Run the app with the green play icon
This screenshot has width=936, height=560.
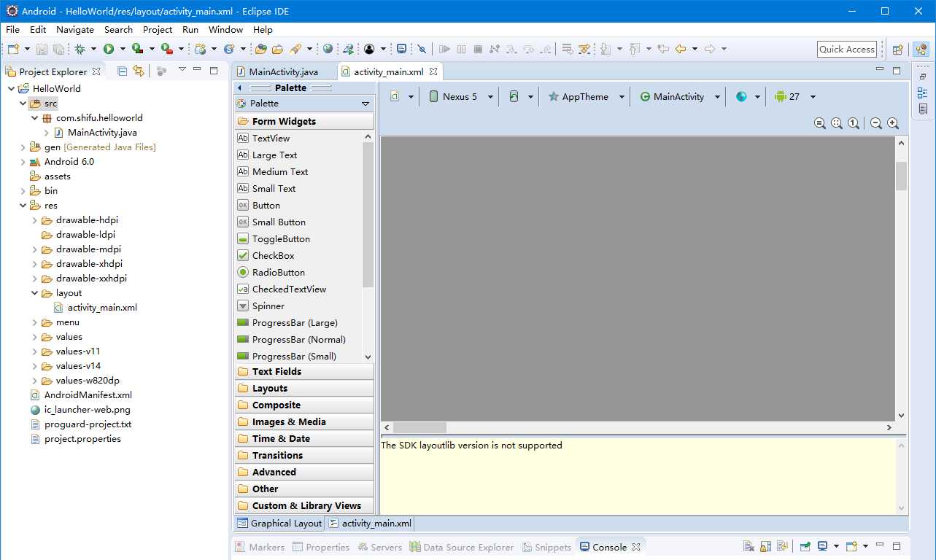coord(109,49)
